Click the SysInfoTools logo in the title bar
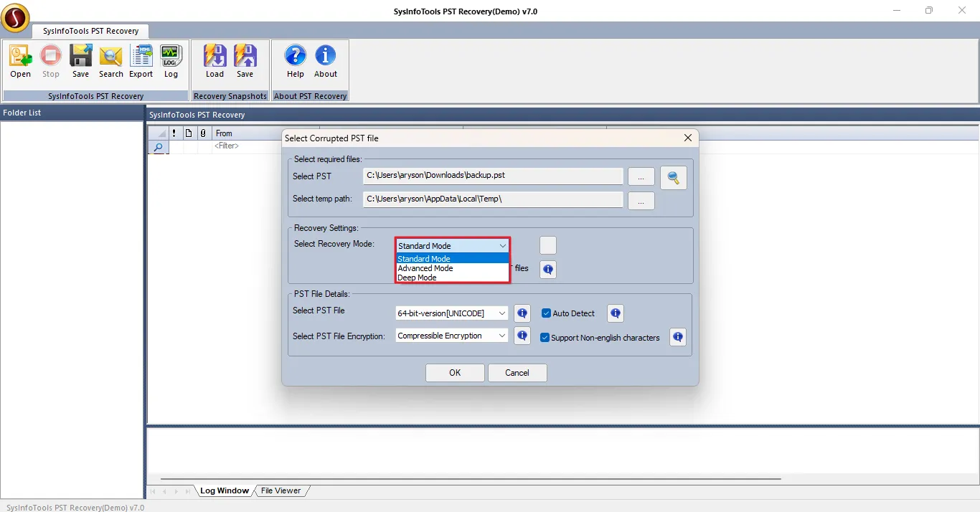The image size is (980, 512). pos(15,17)
